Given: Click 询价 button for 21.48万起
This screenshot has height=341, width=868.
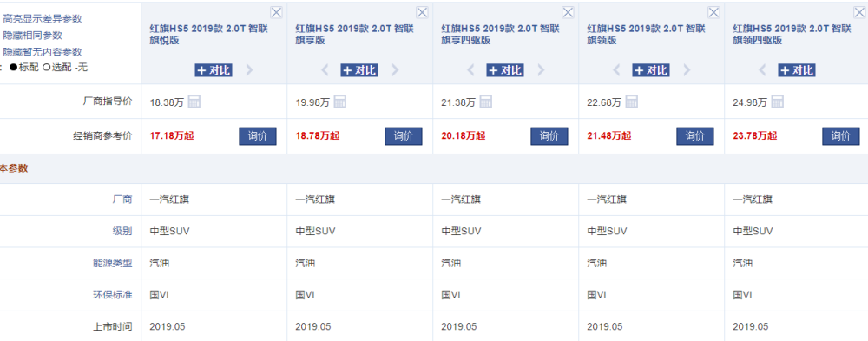Looking at the screenshot, I should [695, 135].
